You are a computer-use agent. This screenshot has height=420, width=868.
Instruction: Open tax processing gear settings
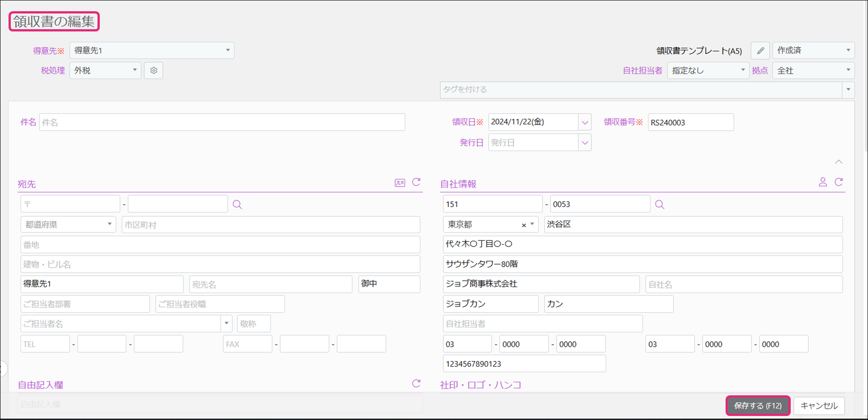pyautogui.click(x=154, y=71)
